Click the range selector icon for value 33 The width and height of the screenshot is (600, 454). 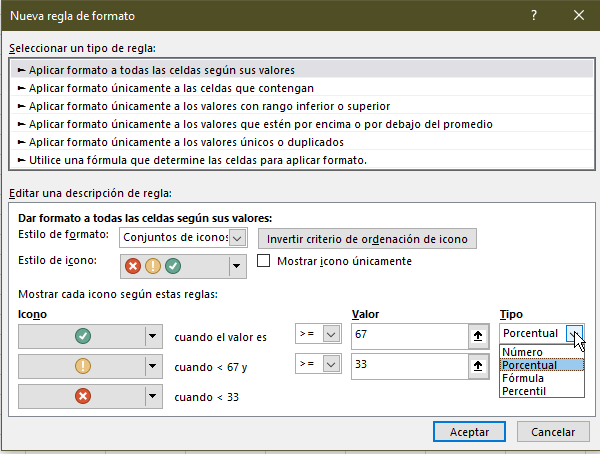point(477,366)
